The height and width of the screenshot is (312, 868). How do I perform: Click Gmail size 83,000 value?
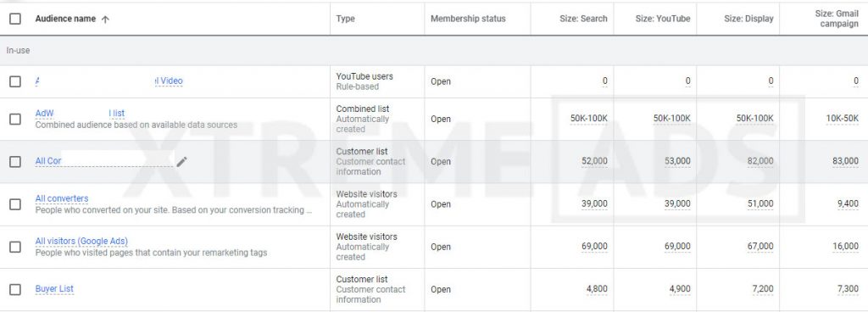(x=845, y=162)
